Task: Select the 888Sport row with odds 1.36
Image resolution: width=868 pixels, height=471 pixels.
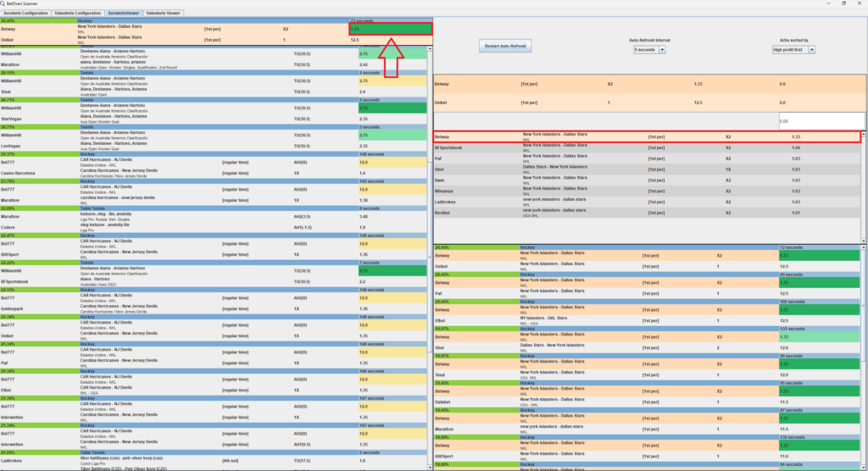Action: click(214, 255)
